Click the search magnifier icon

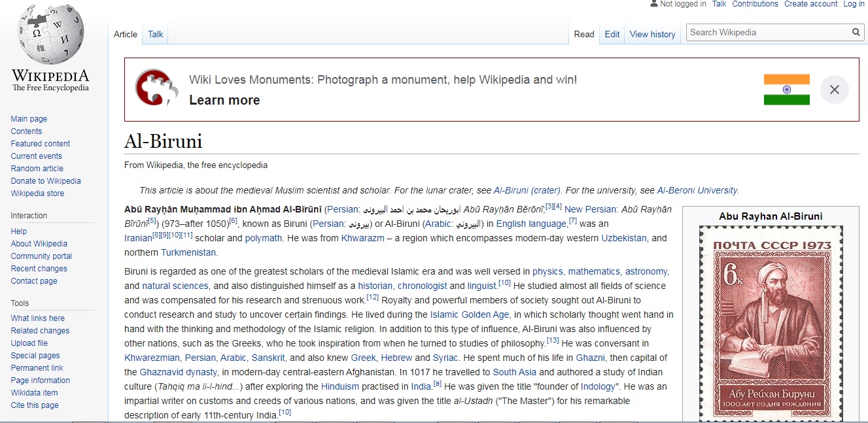tap(856, 32)
